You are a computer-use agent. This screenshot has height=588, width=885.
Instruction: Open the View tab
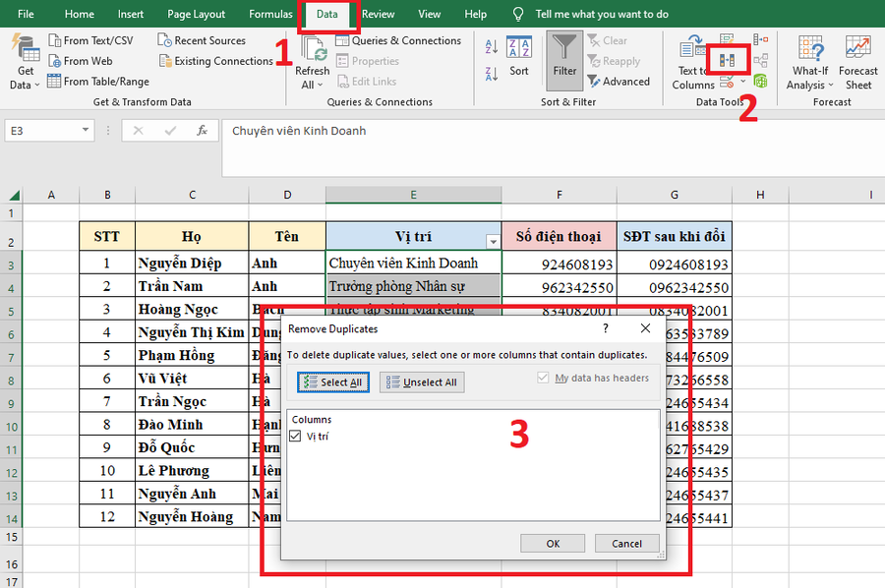[429, 14]
